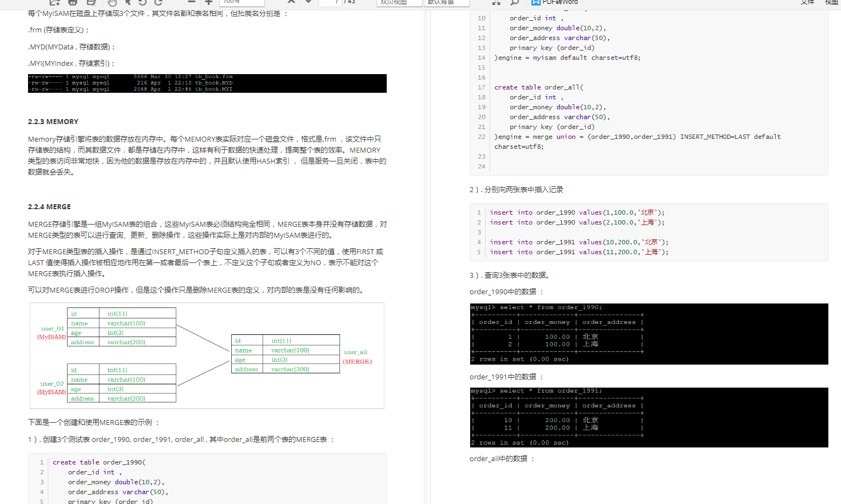The width and height of the screenshot is (841, 504).
Task: Enter full screen mode
Action: [497, 3]
